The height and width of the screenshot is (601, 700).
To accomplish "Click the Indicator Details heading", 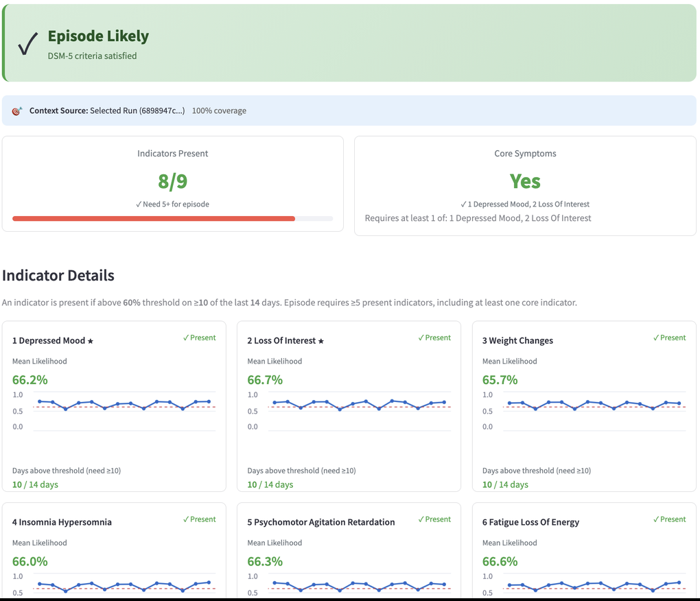I will pos(58,275).
